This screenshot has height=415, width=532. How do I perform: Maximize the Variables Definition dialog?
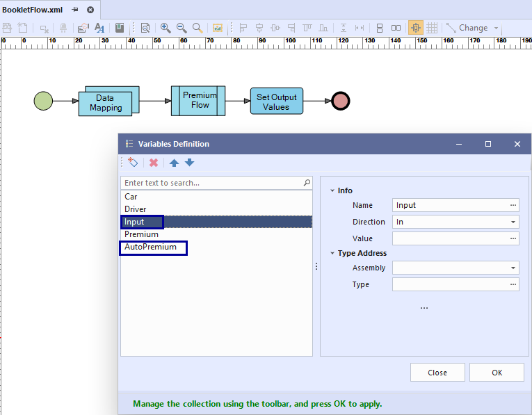(x=488, y=144)
